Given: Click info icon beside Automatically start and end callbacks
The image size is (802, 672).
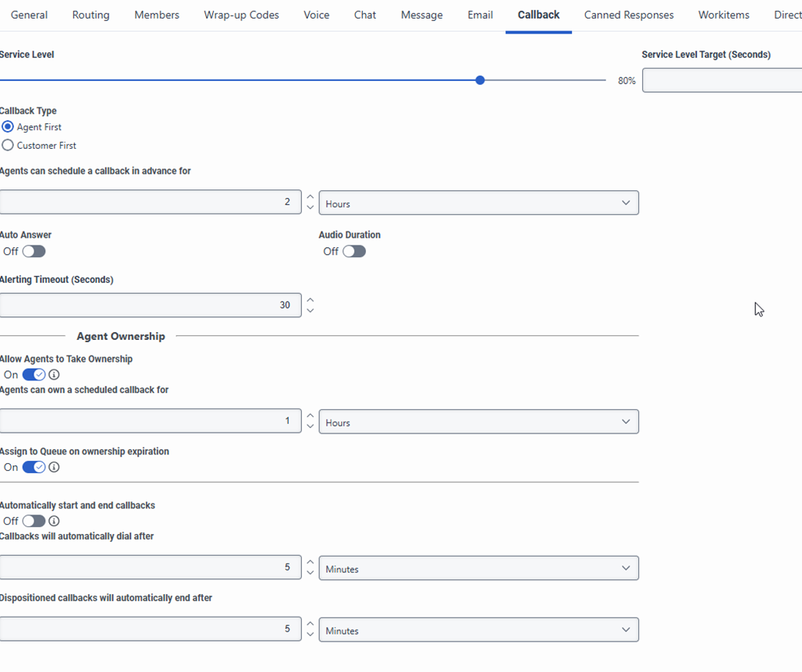Looking at the screenshot, I should pos(54,522).
